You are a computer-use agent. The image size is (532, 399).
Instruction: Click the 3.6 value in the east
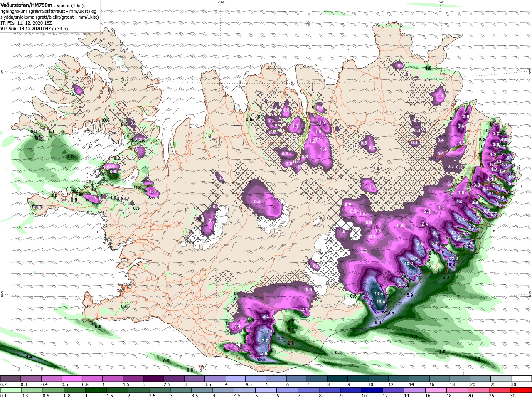point(461,126)
